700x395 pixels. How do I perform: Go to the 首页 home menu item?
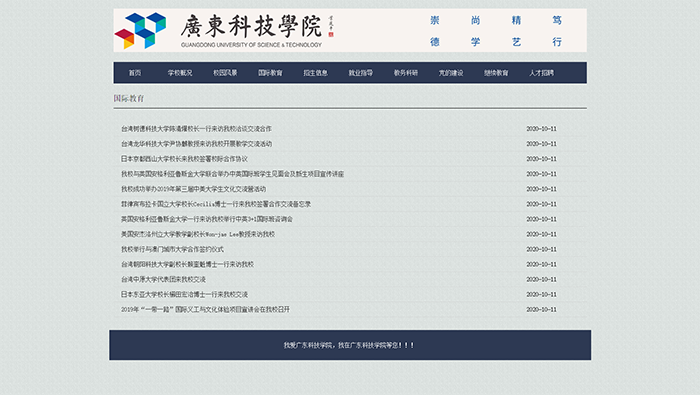[135, 73]
